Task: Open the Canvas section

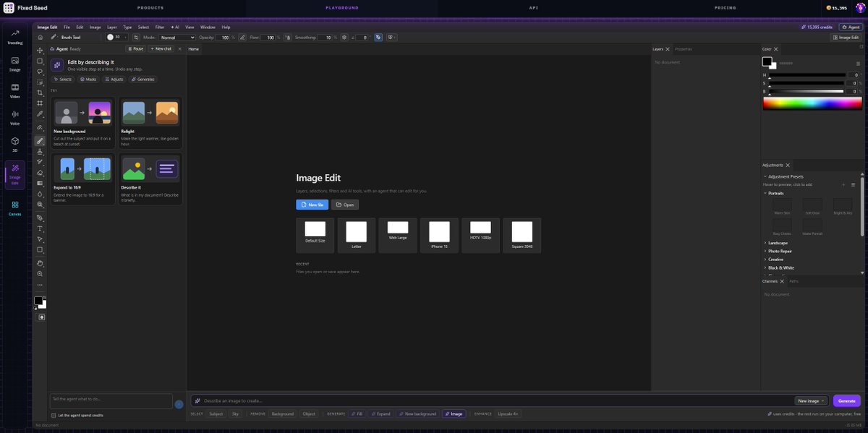Action: click(15, 209)
